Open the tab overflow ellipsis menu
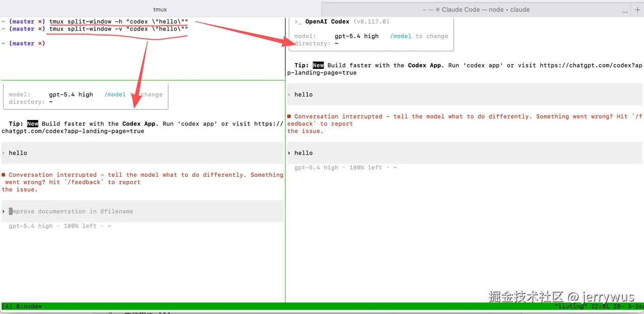644x314 pixels. [625, 10]
